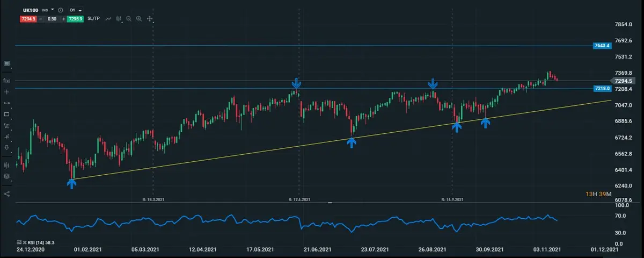This screenshot has height=258, width=644.
Task: Open RSI indicator settings list icon
Action: pyautogui.click(x=19, y=243)
